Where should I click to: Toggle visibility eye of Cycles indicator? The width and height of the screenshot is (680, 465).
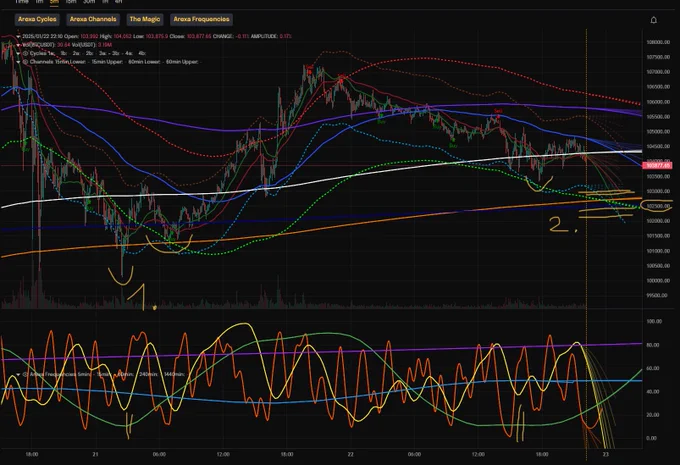[25, 53]
